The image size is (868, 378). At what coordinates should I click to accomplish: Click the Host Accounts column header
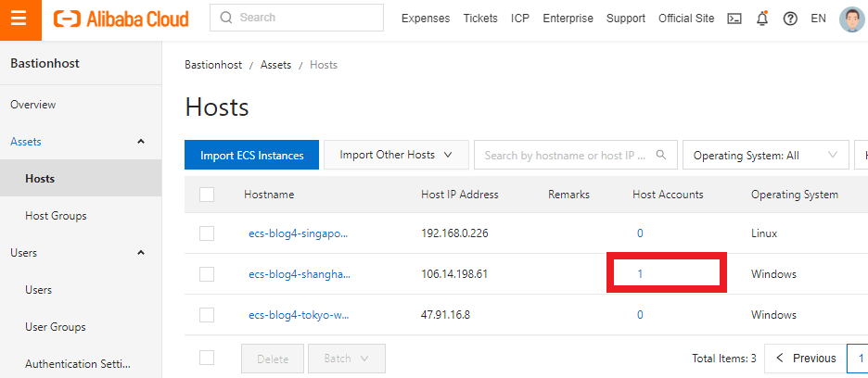[x=669, y=195]
